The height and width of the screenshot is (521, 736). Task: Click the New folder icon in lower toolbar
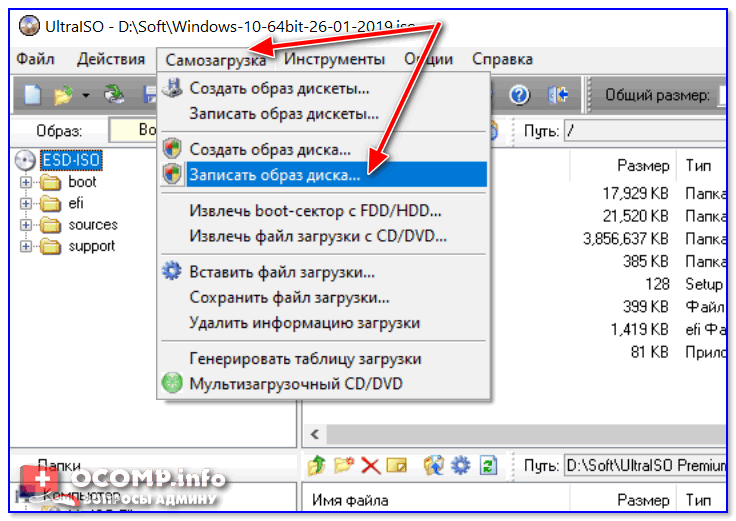click(x=344, y=466)
